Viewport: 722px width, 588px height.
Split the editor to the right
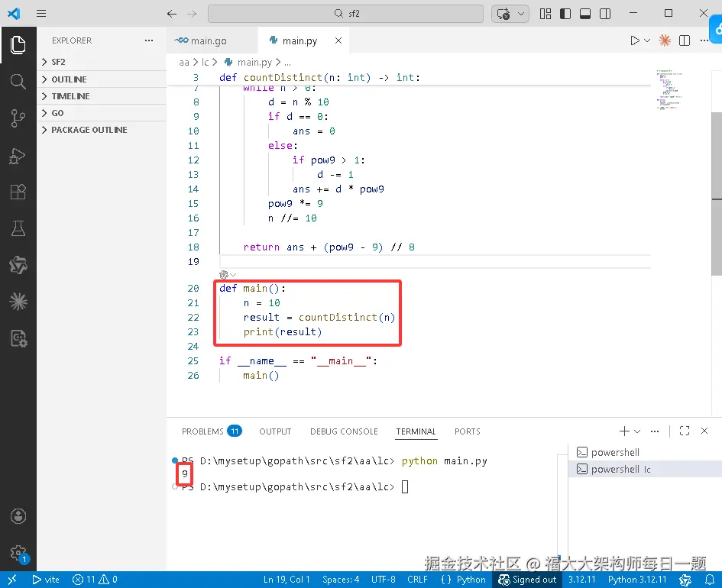point(685,40)
